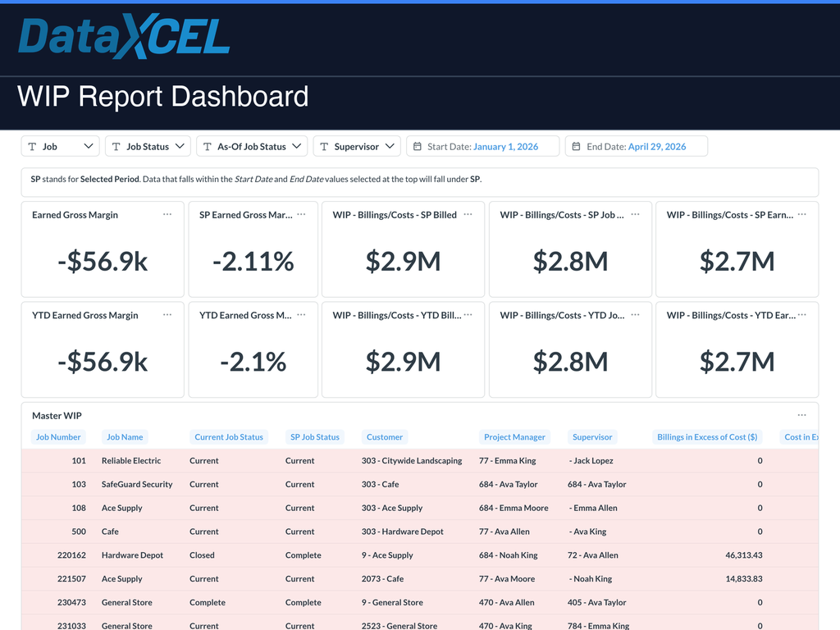Viewport: 840px width, 630px height.
Task: Sort by Job Name column header
Action: (x=125, y=437)
